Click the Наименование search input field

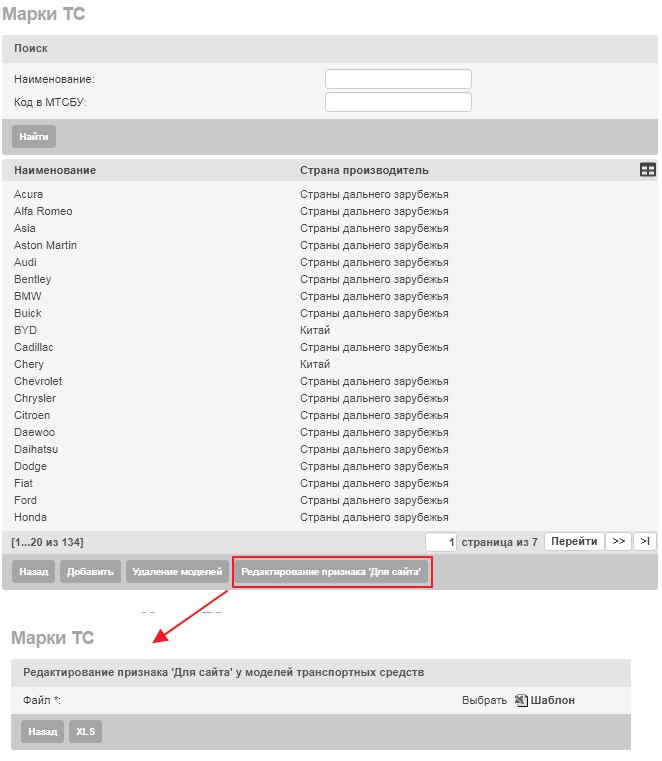coord(398,79)
